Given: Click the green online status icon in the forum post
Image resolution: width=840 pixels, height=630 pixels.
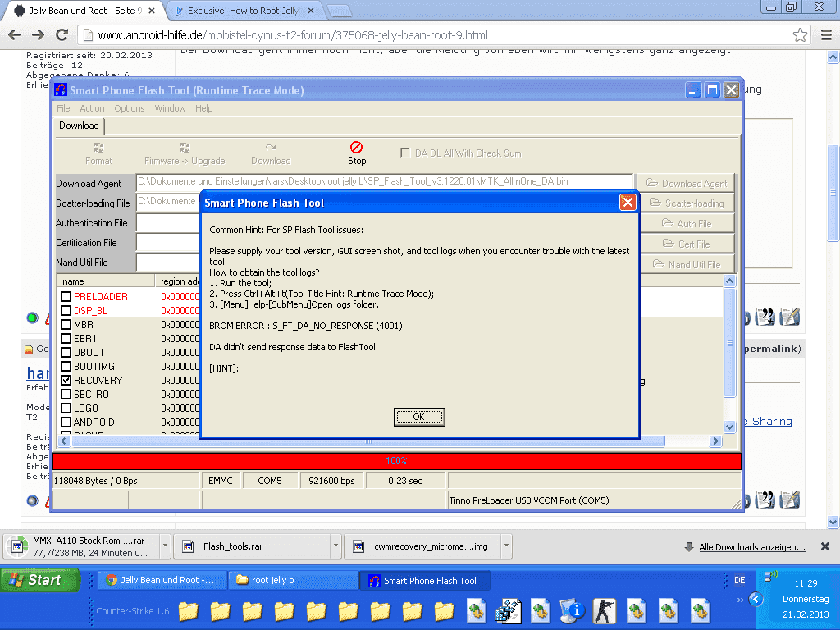Looking at the screenshot, I should click(32, 317).
